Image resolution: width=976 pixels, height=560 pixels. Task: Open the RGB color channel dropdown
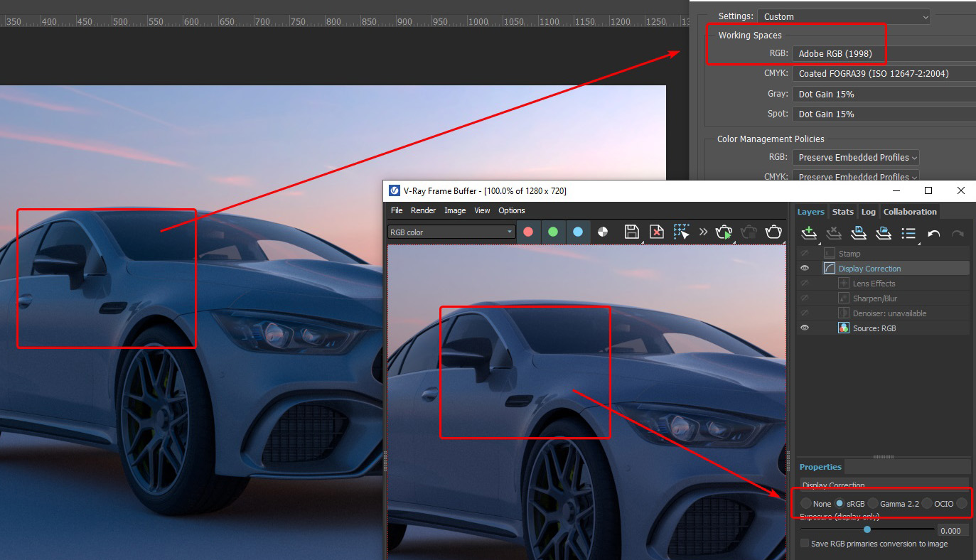tap(451, 232)
